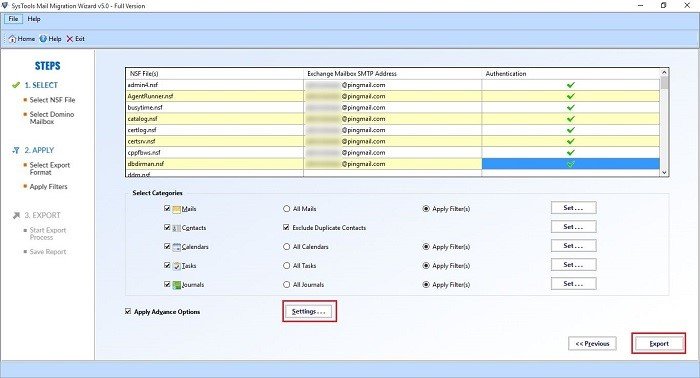
Task: Click the NSF File(s) column header
Action: point(215,74)
